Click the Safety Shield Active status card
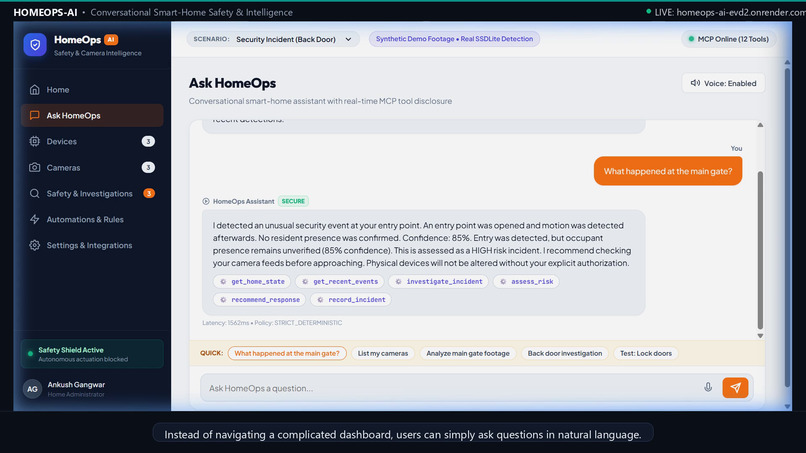This screenshot has height=453, width=806. (93, 354)
